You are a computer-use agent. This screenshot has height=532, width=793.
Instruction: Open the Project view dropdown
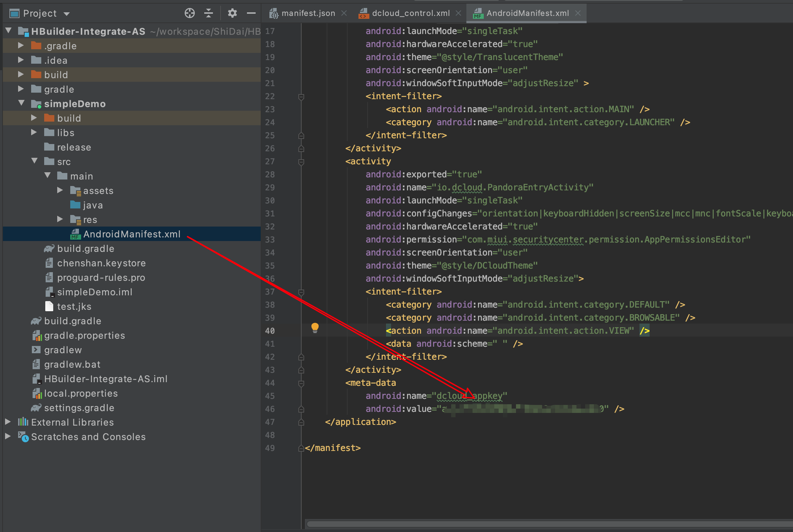point(67,13)
